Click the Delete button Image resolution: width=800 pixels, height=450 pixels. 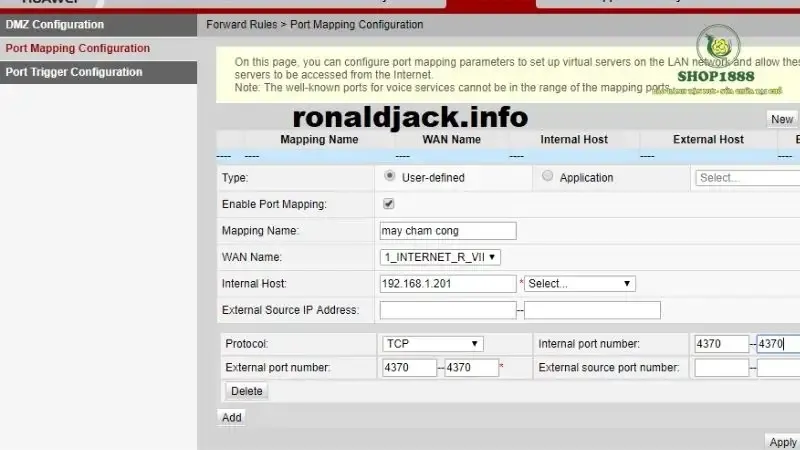point(246,391)
